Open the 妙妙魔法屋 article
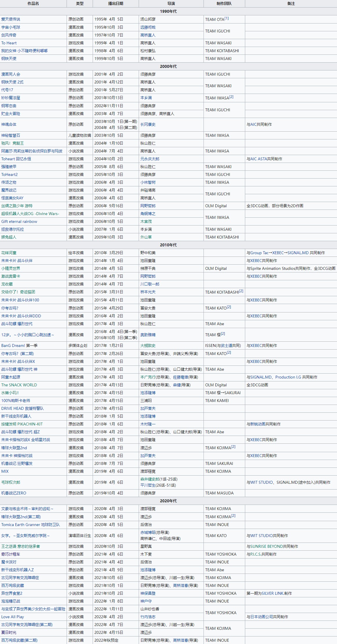Viewport: 337px width, 644px height. 11,98
